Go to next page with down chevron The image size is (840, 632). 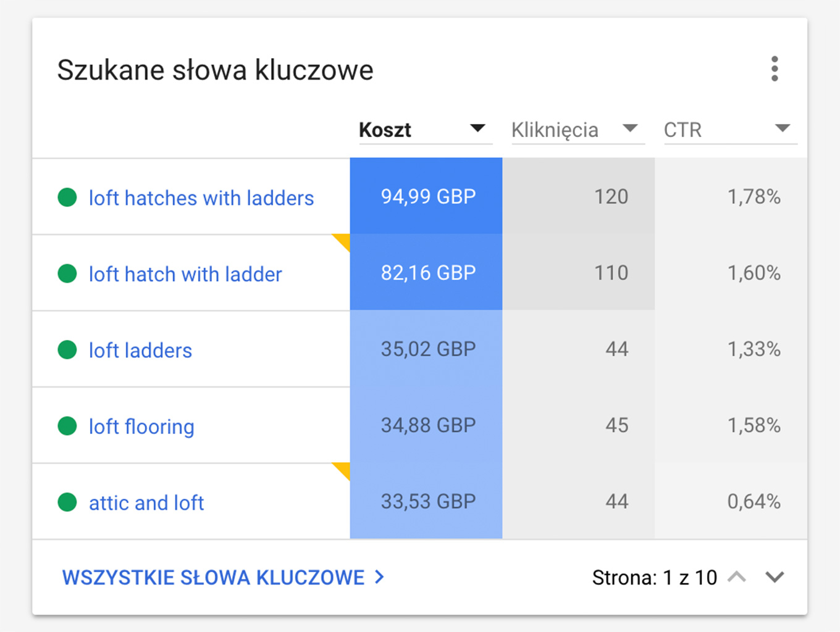tap(775, 577)
